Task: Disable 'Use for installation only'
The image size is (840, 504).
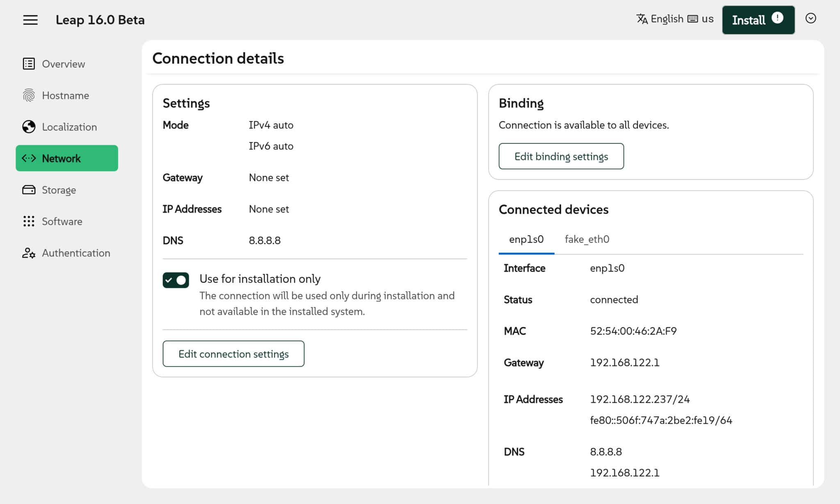Action: point(176,280)
